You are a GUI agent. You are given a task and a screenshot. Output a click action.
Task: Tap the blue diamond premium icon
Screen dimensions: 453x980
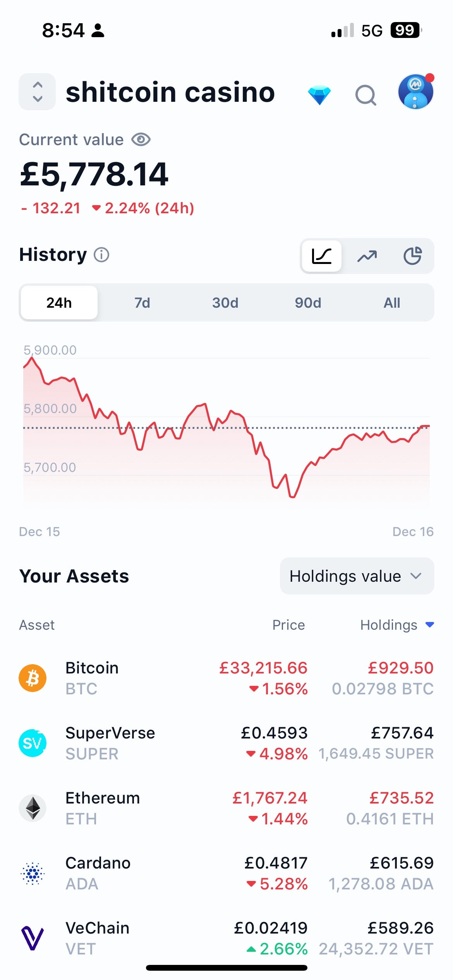coord(319,95)
